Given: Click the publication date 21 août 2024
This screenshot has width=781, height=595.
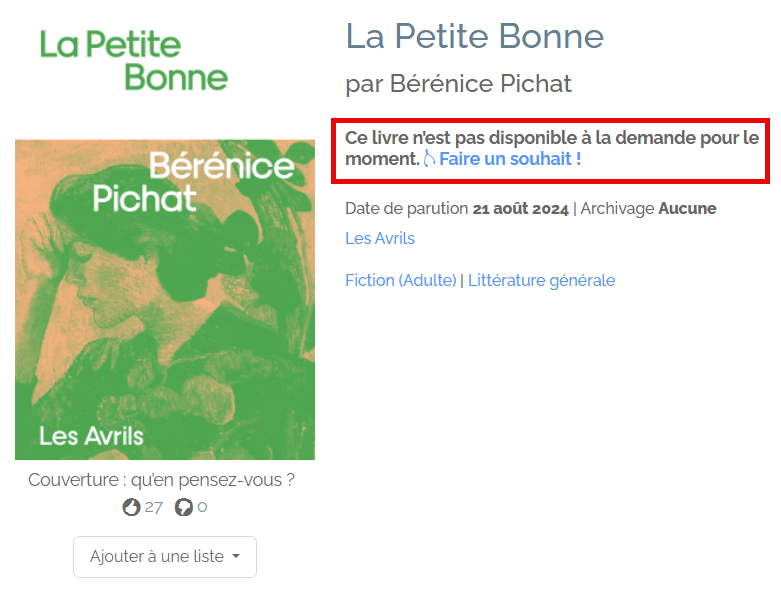Looking at the screenshot, I should tap(520, 209).
